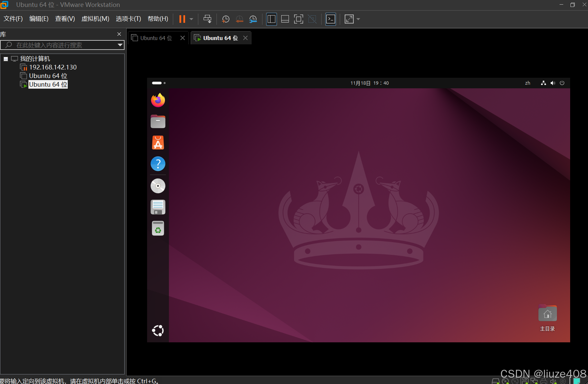Open the Help icon in dock
Screen dimensions: 588x384
158,164
